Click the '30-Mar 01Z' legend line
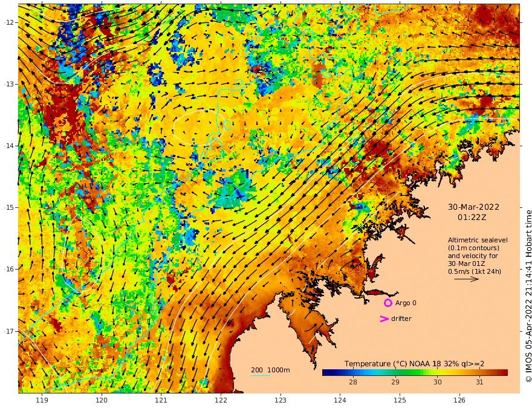 click(467, 264)
